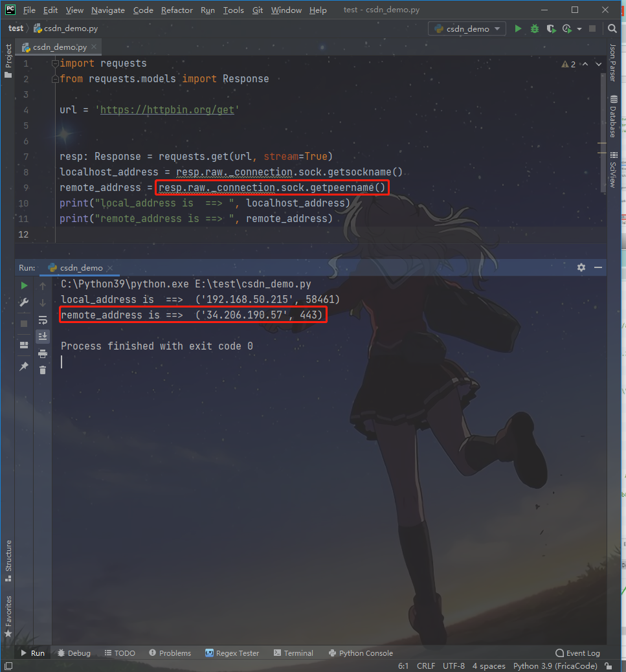Viewport: 626px width, 672px height.
Task: Open run configuration wrench icon in Run panel
Action: coord(24,302)
